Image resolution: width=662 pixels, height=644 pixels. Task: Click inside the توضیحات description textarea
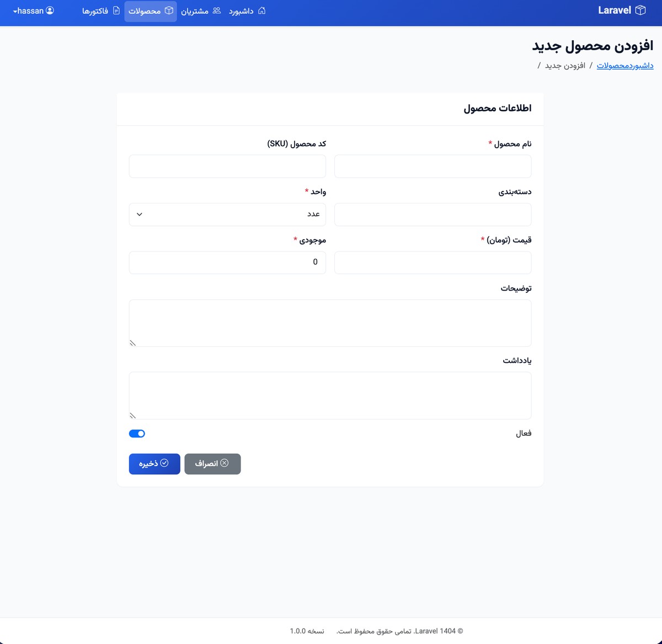[330, 323]
